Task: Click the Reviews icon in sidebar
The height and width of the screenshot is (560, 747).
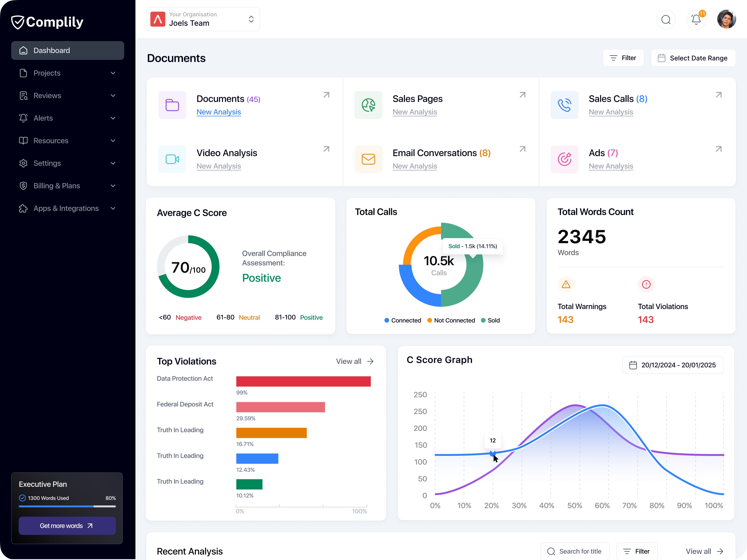Action: [x=23, y=96]
